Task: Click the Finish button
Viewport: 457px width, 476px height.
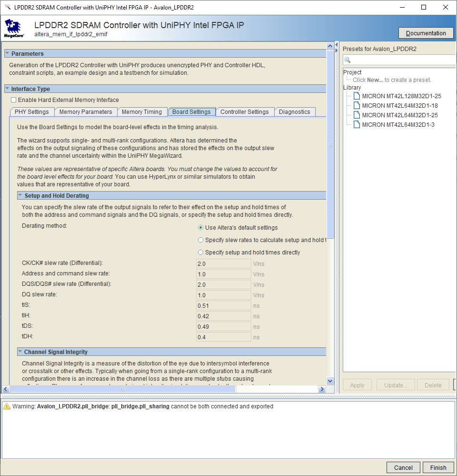Action: 438,467
